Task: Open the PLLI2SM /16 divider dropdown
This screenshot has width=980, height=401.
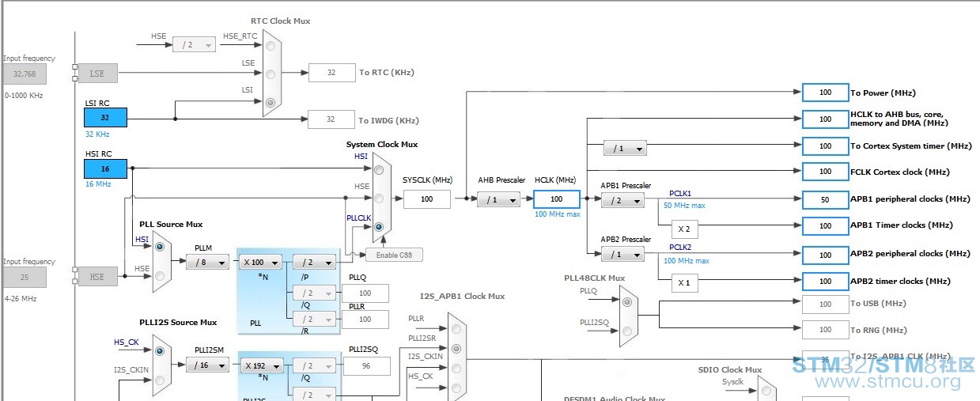Action: 208,365
